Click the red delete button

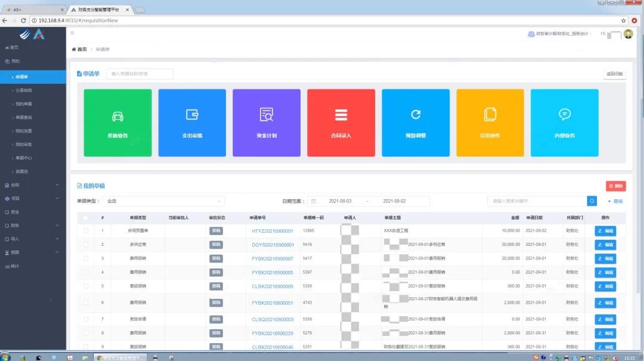point(615,186)
